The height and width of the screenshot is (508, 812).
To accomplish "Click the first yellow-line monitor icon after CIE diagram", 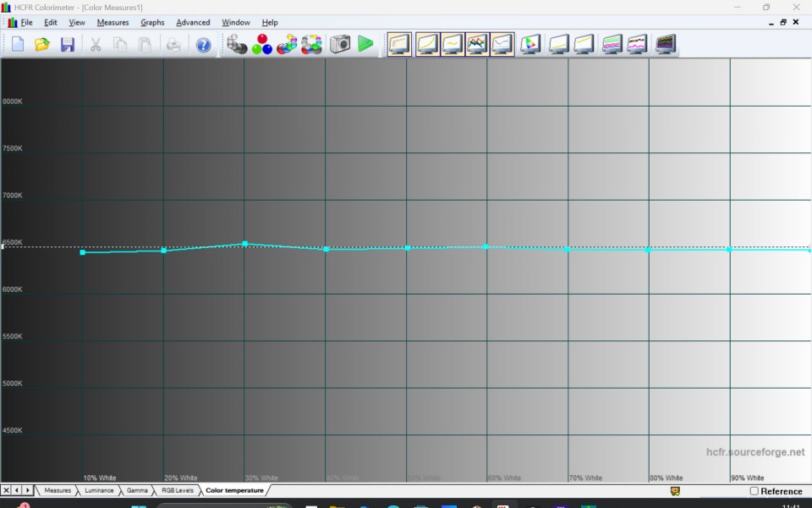I will coord(559,44).
